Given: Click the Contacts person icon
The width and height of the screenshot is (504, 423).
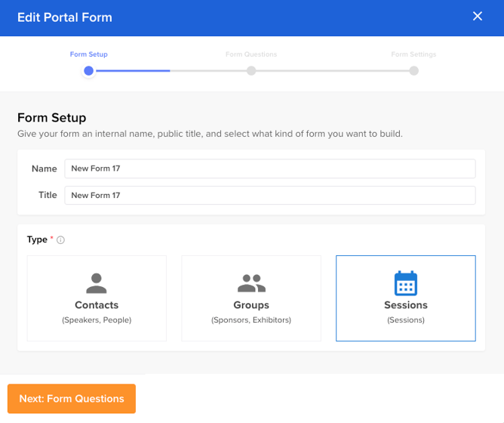Looking at the screenshot, I should [97, 283].
